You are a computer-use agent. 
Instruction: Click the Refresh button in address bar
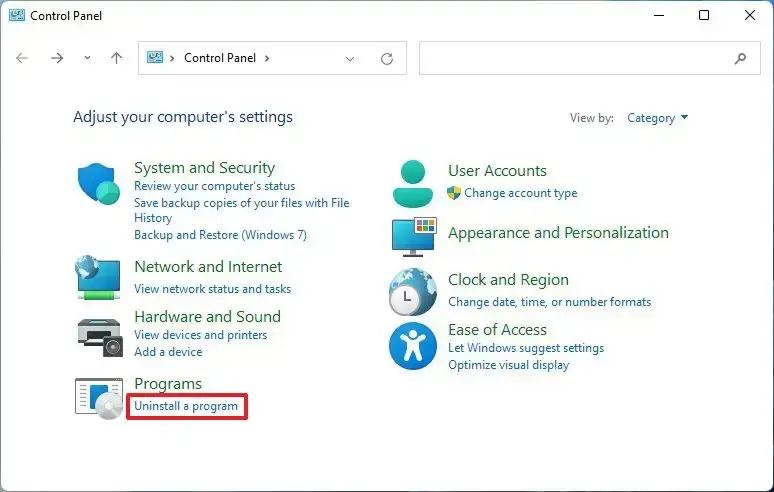[x=387, y=58]
